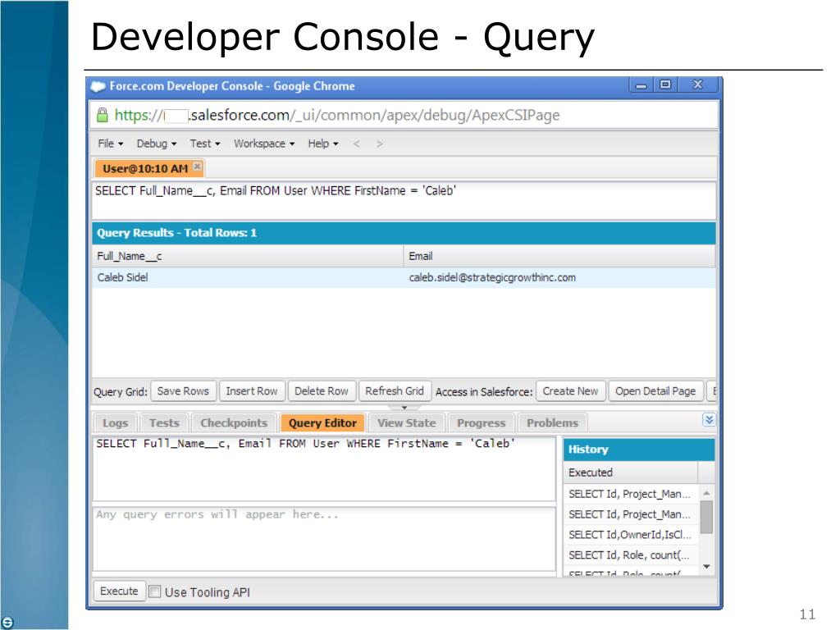Switch to the Progress tab
Screen dimensions: 840x630
[x=481, y=422]
